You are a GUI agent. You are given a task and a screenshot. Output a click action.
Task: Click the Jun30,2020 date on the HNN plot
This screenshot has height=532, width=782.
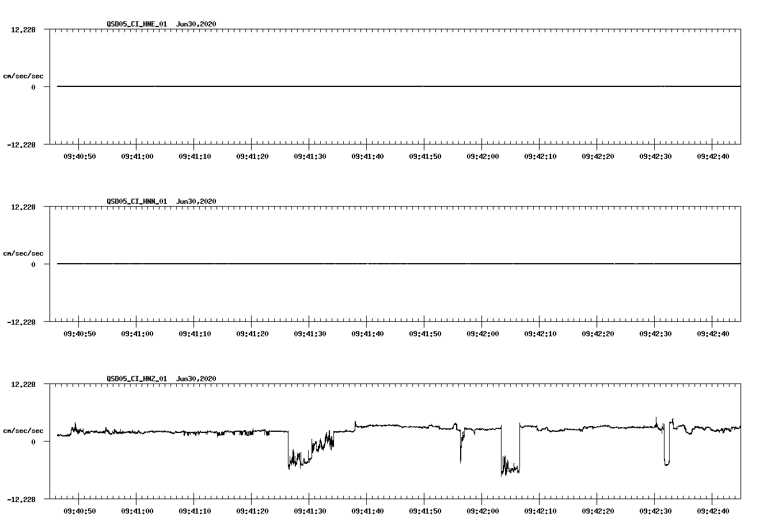(x=196, y=202)
